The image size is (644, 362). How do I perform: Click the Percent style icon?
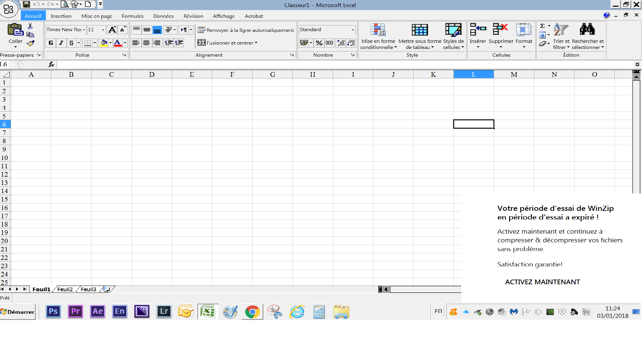point(319,43)
